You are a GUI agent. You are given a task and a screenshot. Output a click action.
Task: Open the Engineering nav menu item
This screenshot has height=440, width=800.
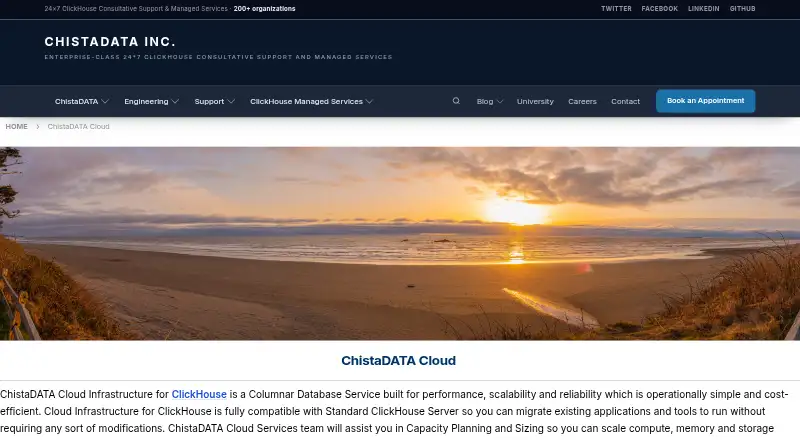coord(146,102)
